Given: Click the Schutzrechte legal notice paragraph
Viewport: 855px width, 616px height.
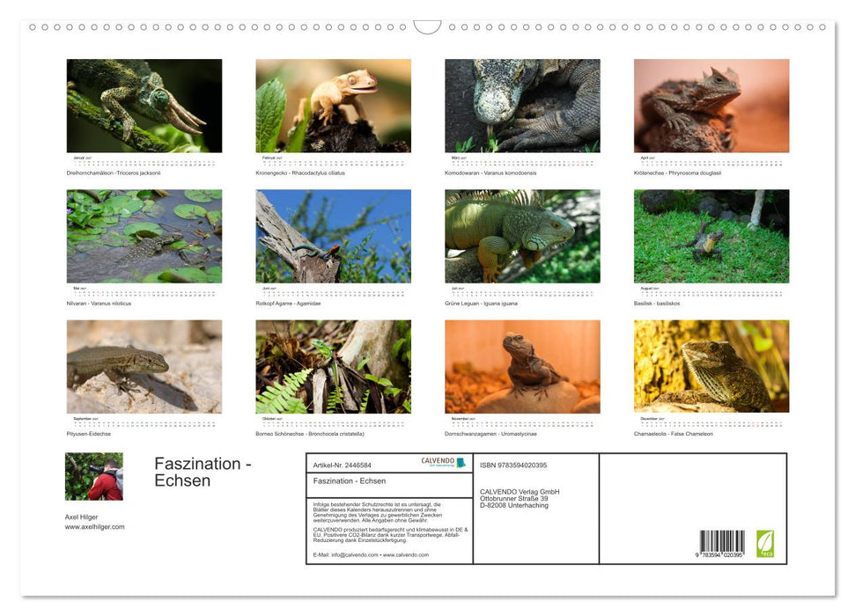Looking at the screenshot, I should pyautogui.click(x=378, y=512).
